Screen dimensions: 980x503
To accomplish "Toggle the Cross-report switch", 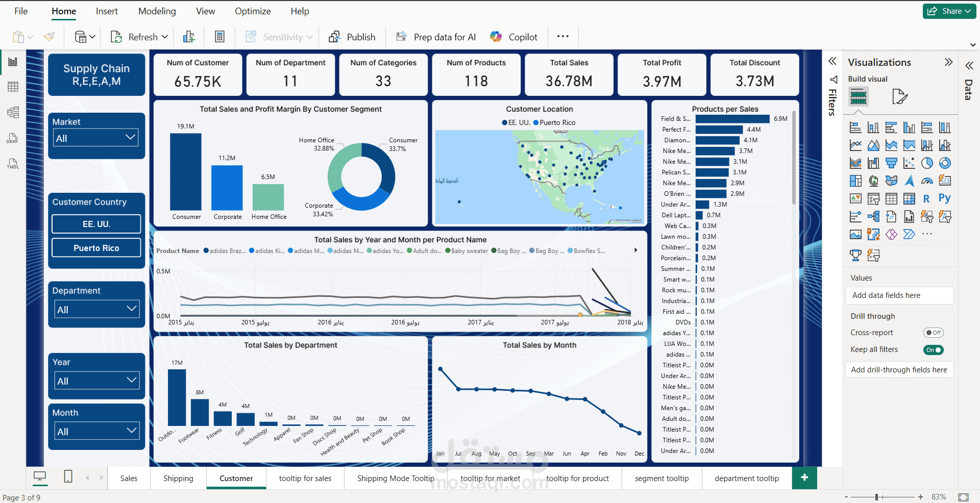I will [x=934, y=333].
